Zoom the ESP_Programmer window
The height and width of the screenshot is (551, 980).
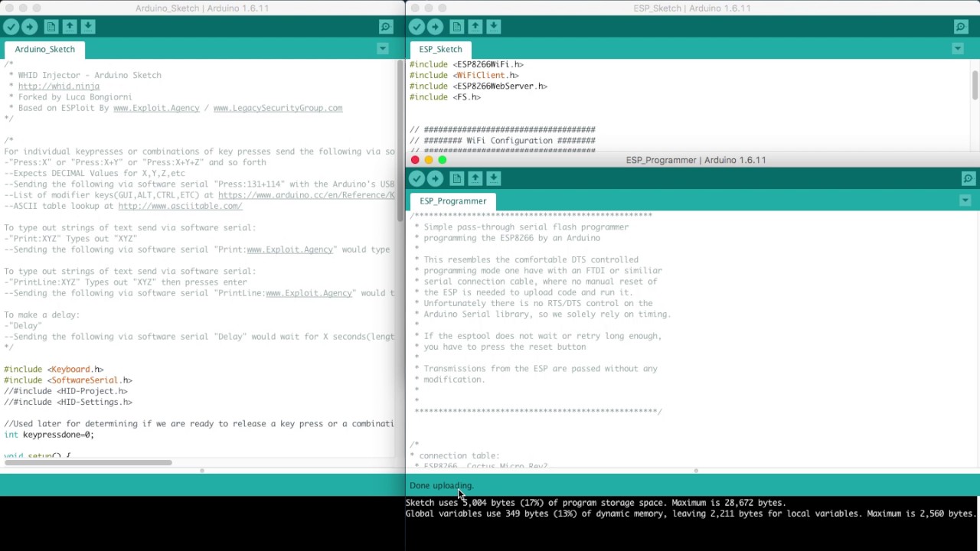443,160
